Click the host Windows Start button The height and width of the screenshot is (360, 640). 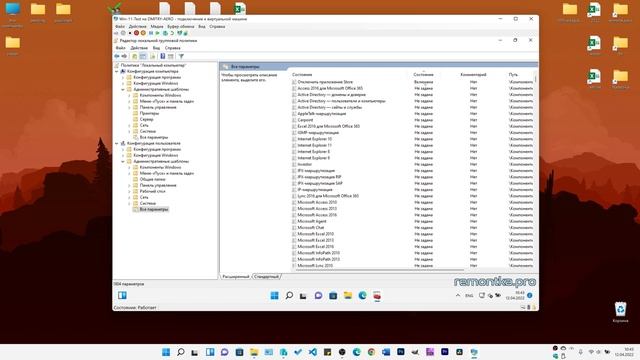[166, 352]
